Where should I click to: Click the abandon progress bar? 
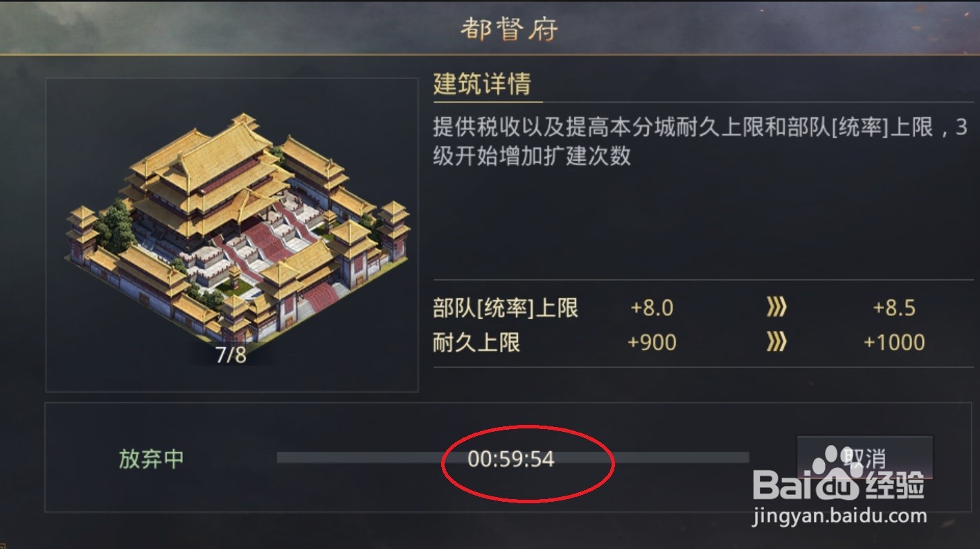point(513,458)
